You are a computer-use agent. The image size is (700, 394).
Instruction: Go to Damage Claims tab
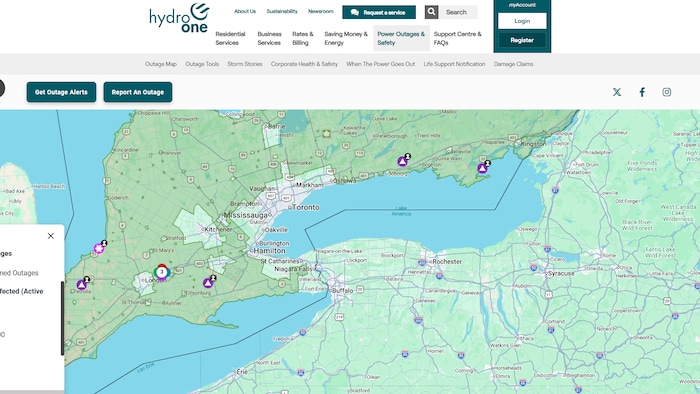pos(513,64)
